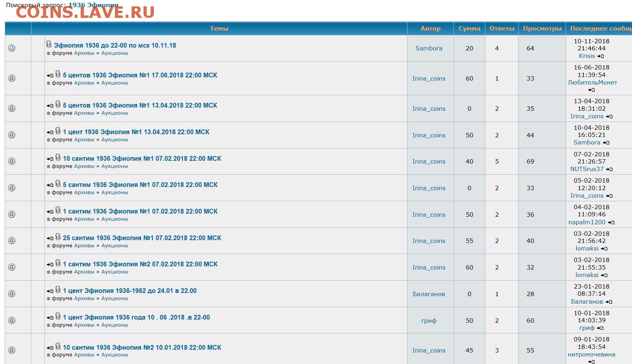The image size is (632, 364).
Task: Open last poster napalm1200 profile
Action: 587,222
